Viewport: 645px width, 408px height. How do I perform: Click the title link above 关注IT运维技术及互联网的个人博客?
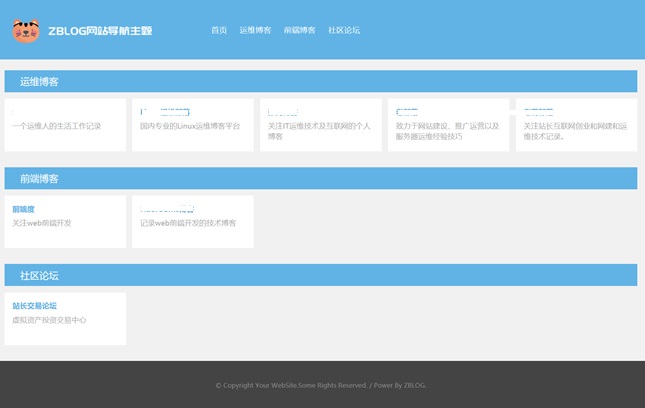tap(283, 112)
